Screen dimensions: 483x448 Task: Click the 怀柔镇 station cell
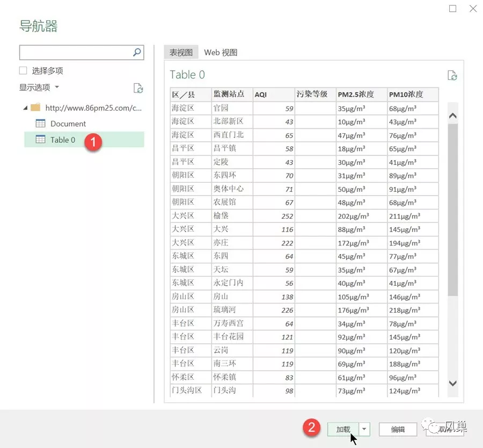[x=232, y=377]
